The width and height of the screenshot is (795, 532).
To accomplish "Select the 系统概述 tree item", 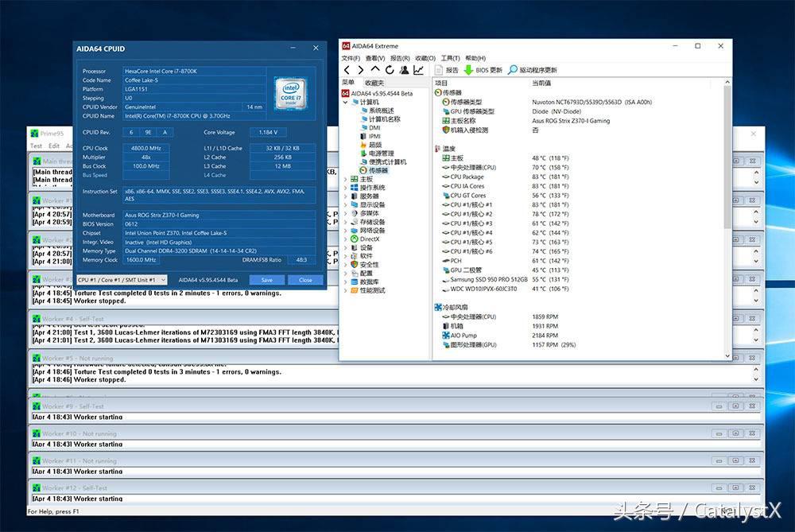I will tap(377, 111).
